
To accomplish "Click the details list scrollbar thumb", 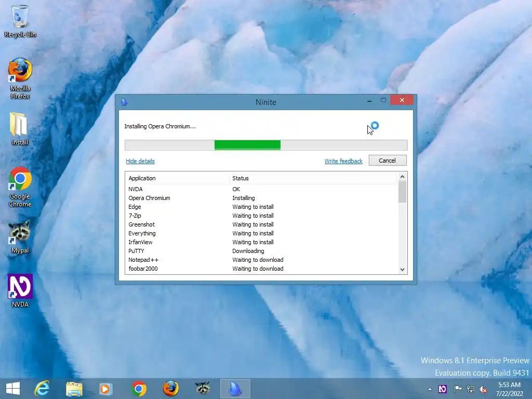I will (402, 192).
